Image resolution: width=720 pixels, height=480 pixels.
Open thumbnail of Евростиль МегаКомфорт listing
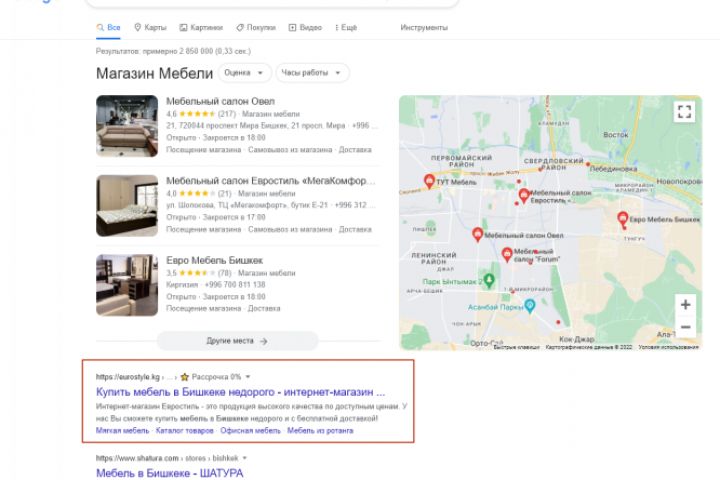click(127, 206)
